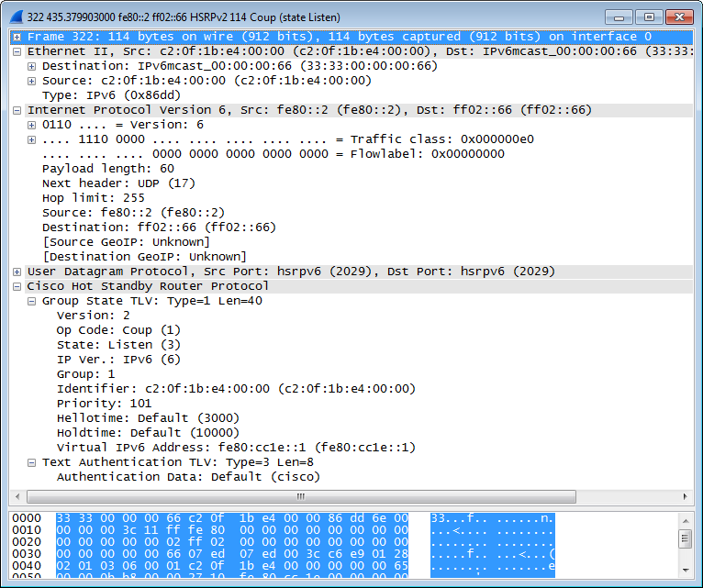Screen dimensions: 703x588
Task: Select Holdtime: Default (10000) row
Action: click(148, 433)
